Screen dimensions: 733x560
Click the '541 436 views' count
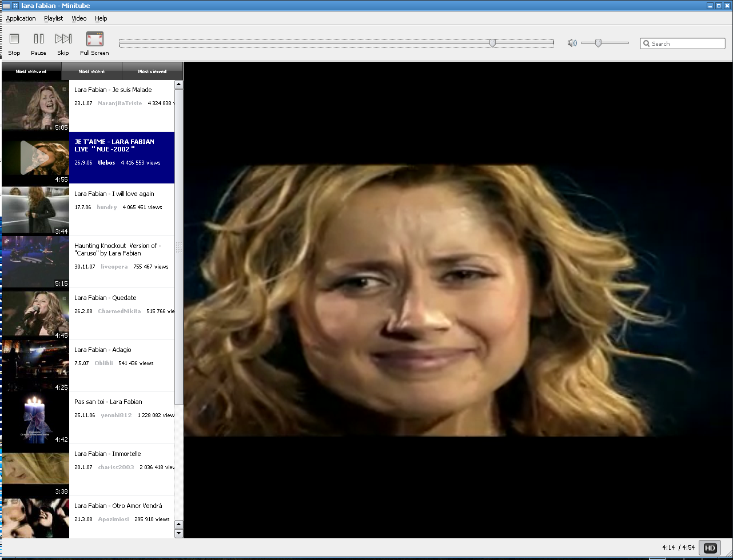(x=136, y=363)
